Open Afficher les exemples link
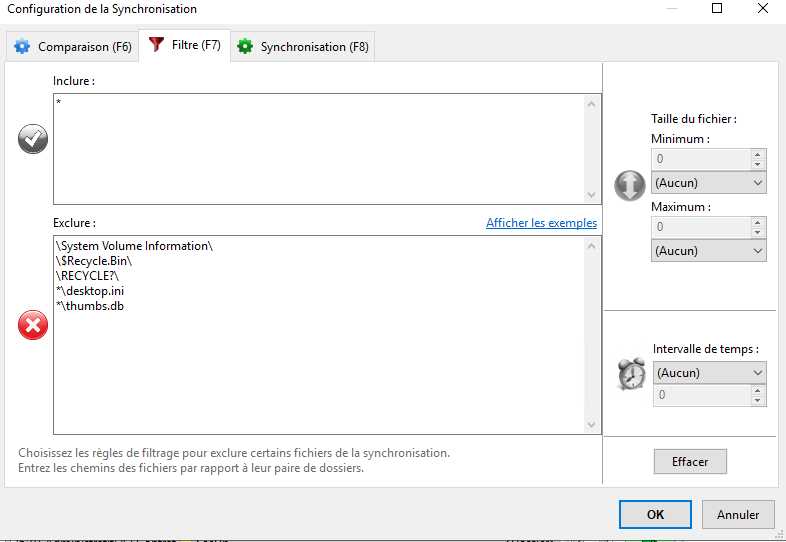The height and width of the screenshot is (542, 786). (x=541, y=223)
